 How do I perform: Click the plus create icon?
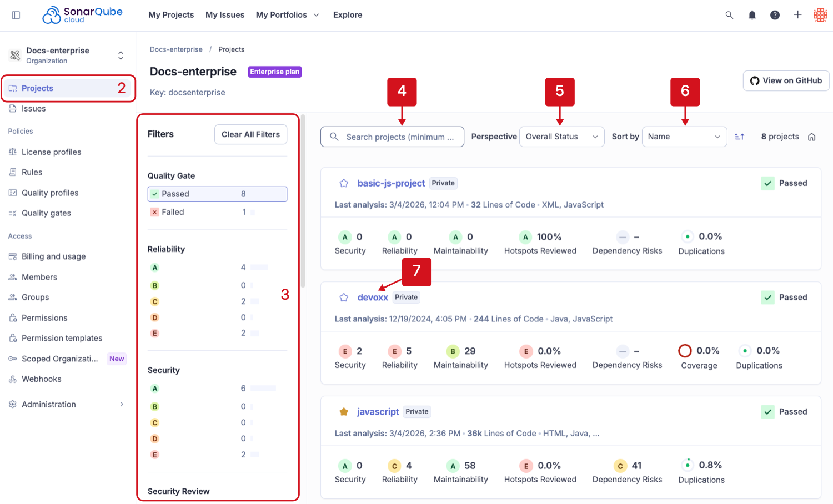(797, 15)
